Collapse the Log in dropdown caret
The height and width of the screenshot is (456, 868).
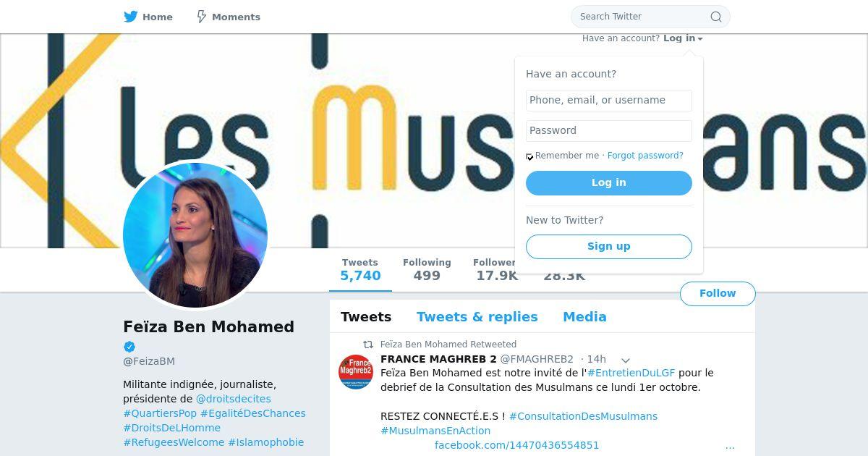tap(700, 39)
